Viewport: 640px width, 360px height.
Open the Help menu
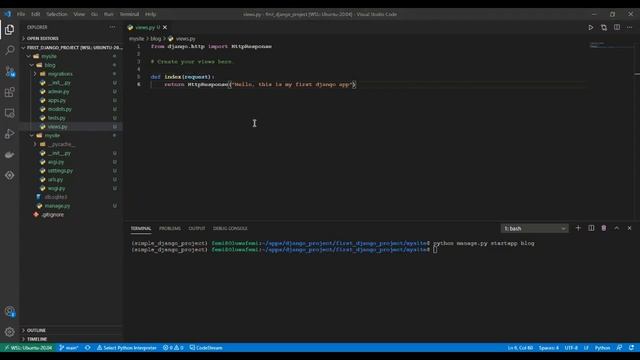pyautogui.click(x=151, y=14)
